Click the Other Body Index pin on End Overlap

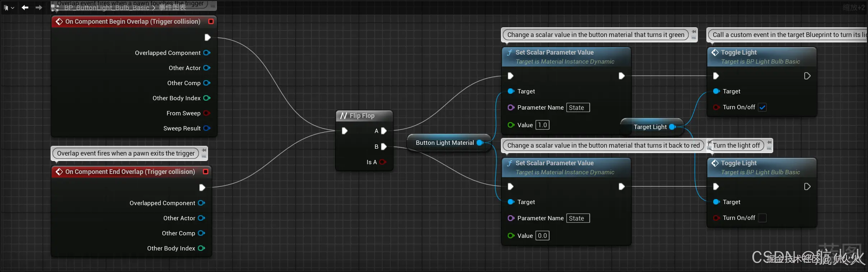201,248
